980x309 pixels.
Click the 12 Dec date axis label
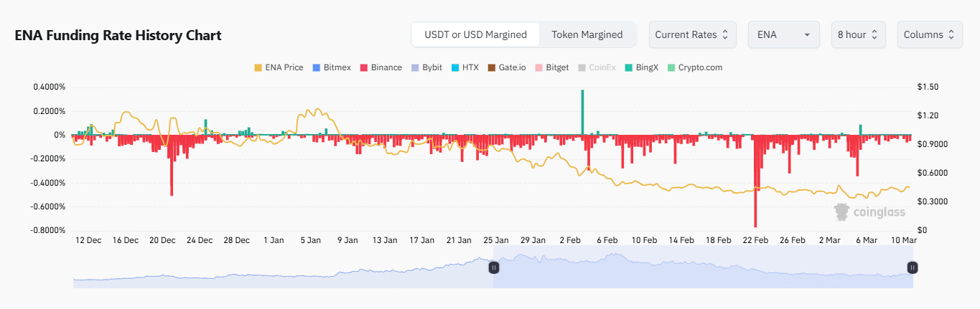click(x=88, y=240)
